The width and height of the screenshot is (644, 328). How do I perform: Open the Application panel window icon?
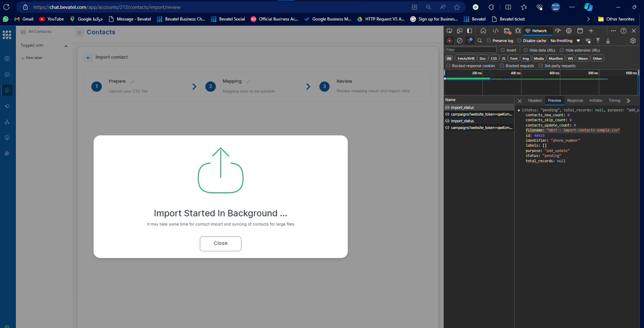click(580, 31)
